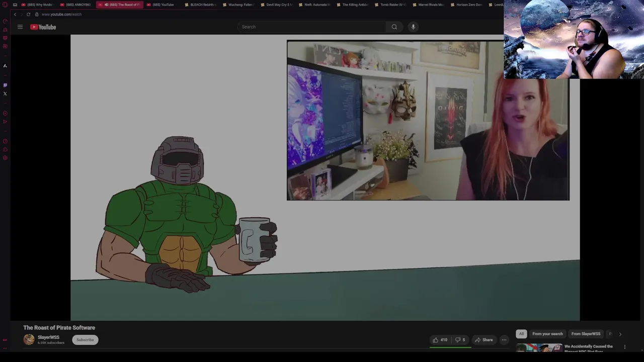The height and width of the screenshot is (362, 644).
Task: Subscribe to SlayerWSS channel
Action: tap(85, 340)
